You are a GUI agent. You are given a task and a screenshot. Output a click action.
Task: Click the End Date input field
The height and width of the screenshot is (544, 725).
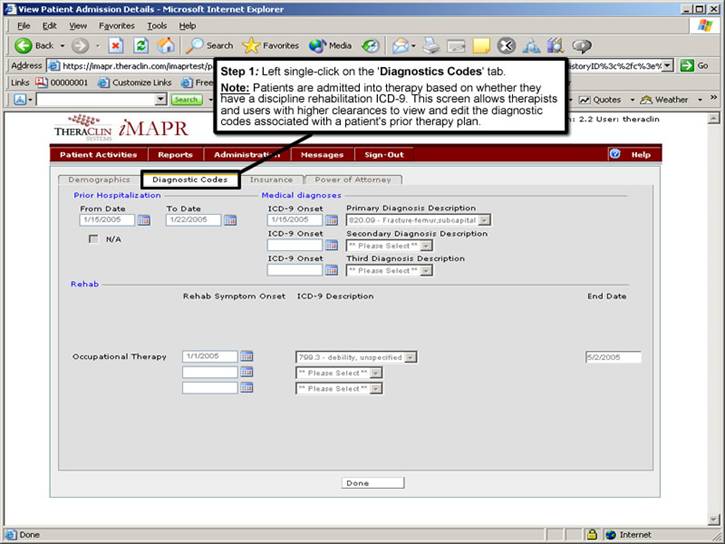(x=612, y=357)
